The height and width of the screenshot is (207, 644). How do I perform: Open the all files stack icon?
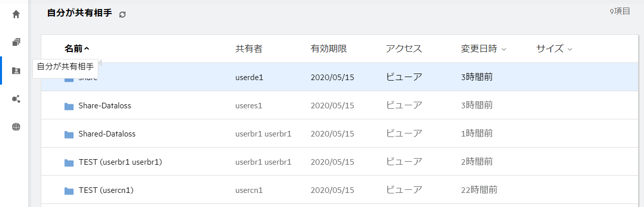pyautogui.click(x=16, y=42)
